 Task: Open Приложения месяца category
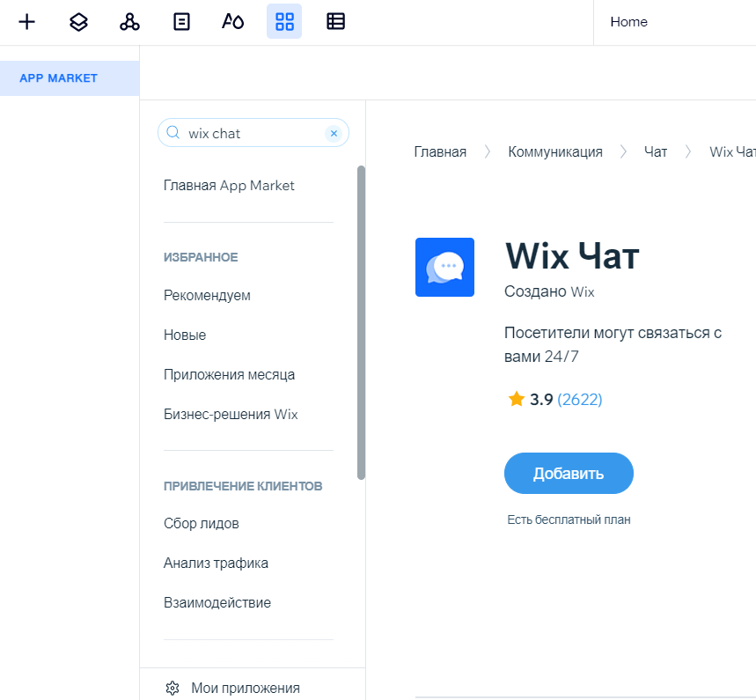pos(229,374)
